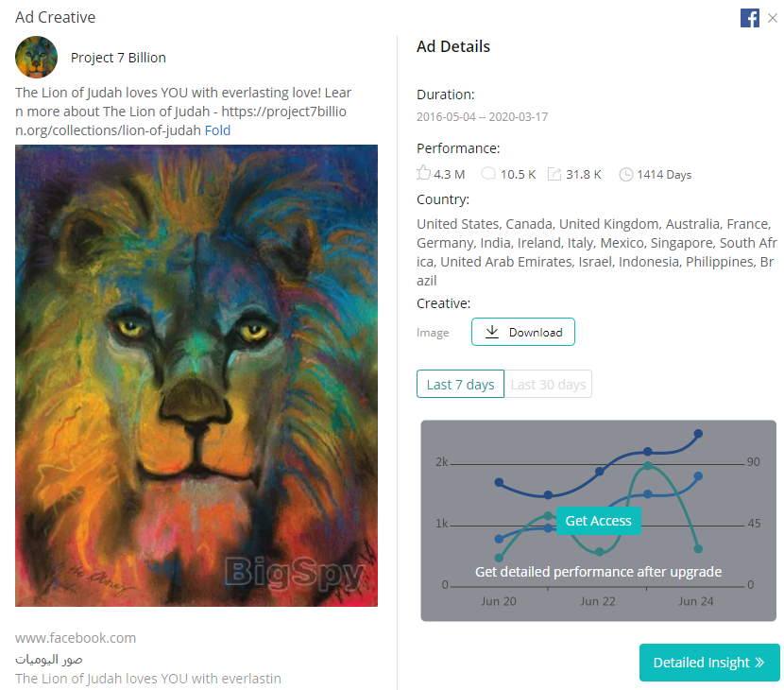784x690 pixels.
Task: Click the Facebook platform icon
Action: pos(749,18)
